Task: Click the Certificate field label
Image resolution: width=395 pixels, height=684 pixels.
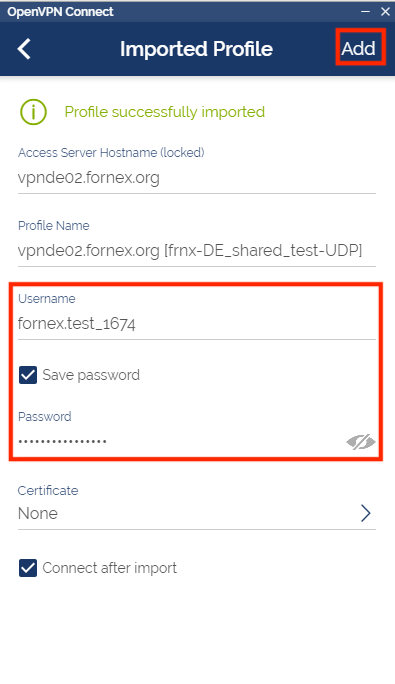Action: pos(48,490)
